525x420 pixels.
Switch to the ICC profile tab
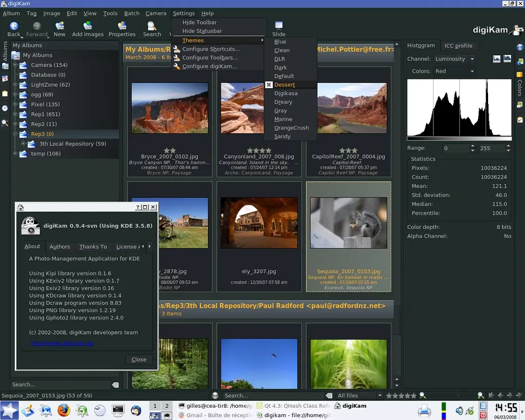click(x=459, y=46)
